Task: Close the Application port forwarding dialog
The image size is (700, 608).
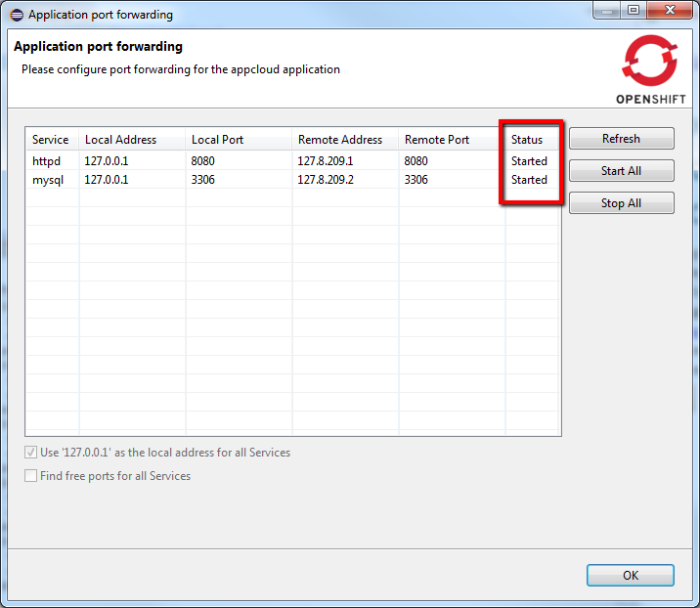Action: click(670, 11)
